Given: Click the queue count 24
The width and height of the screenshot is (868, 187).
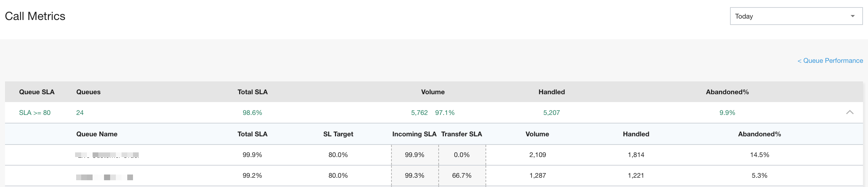Looking at the screenshot, I should (x=80, y=113).
